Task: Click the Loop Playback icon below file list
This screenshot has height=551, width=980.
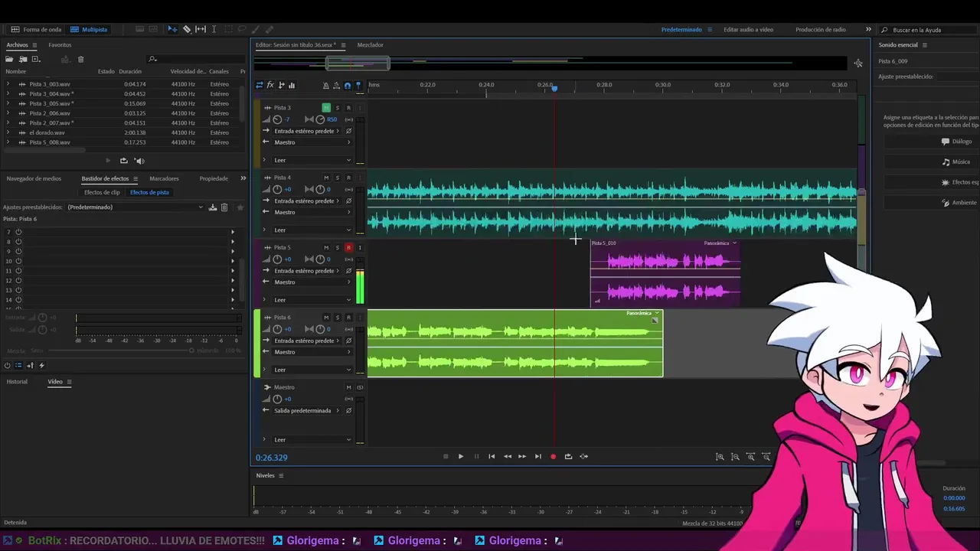Action: [x=123, y=161]
